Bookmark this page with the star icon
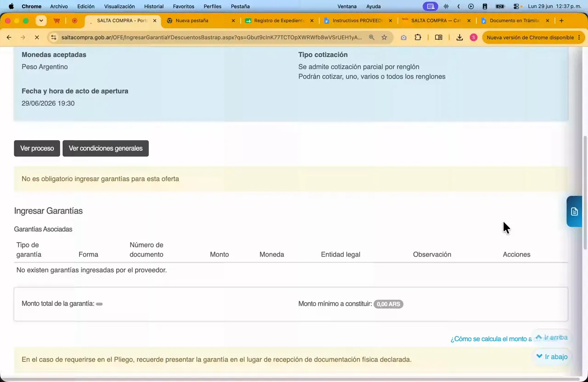Viewport: 588px width, 382px height. pyautogui.click(x=384, y=37)
